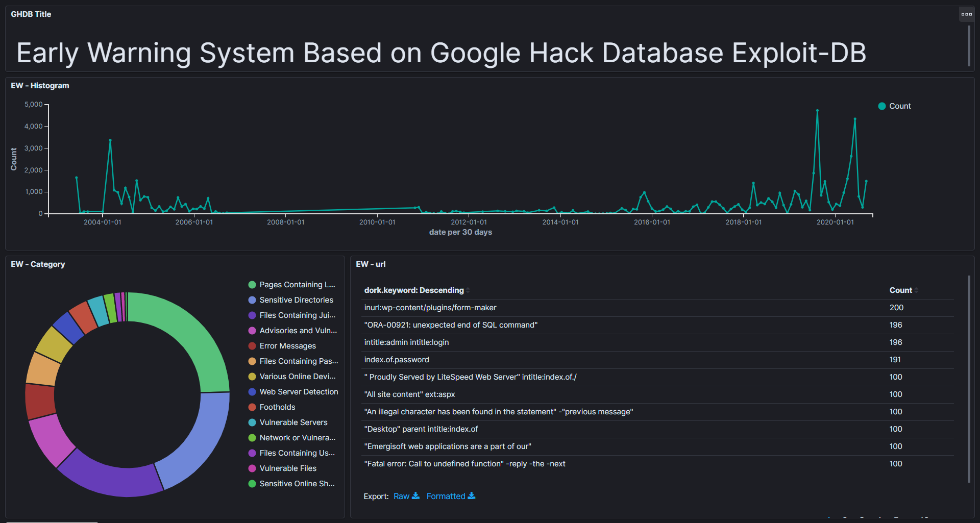The height and width of the screenshot is (523, 980).
Task: Click the 2020-01-01 axis label
Action: click(835, 222)
